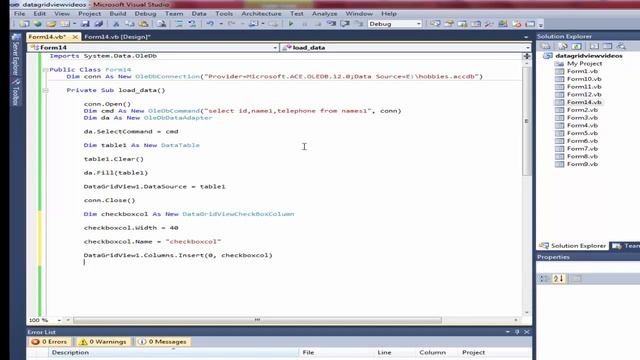
Task: Click Categorized icon in Properties panel
Action: (x=544, y=278)
